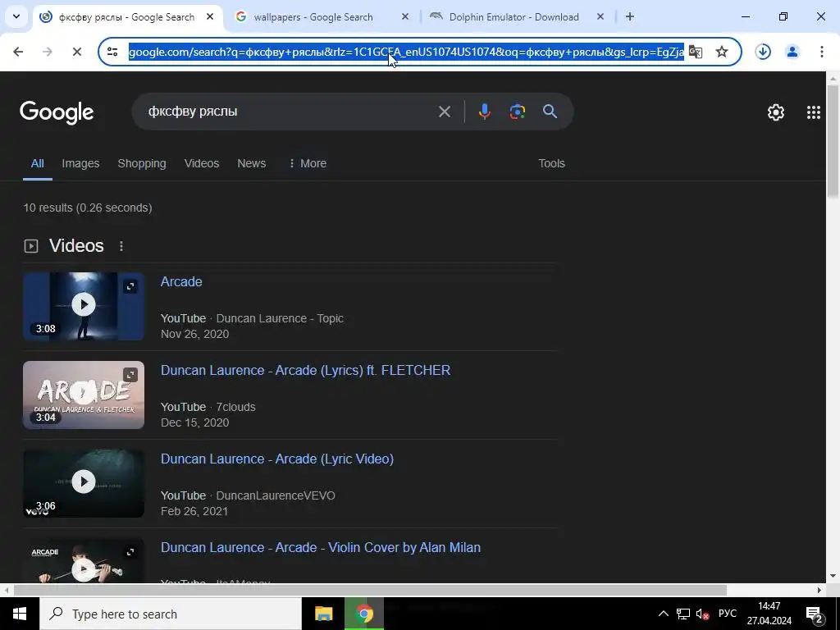Click the highlighted URL in the address bar
The image size is (840, 630).
(406, 52)
